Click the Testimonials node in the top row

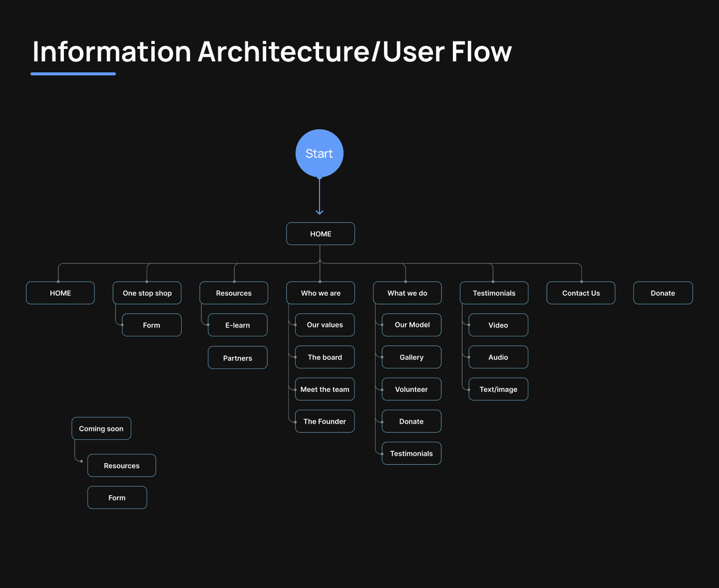click(494, 293)
